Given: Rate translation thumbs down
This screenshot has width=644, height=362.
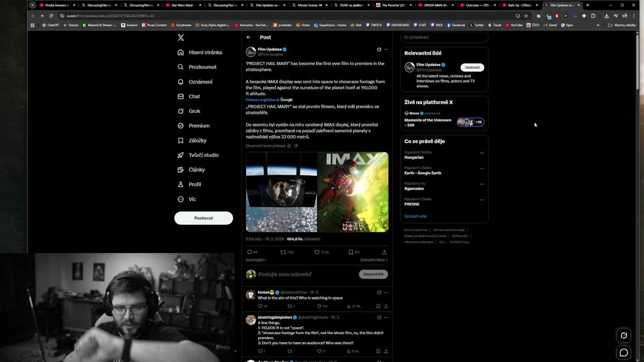Looking at the screenshot, I should point(295,146).
